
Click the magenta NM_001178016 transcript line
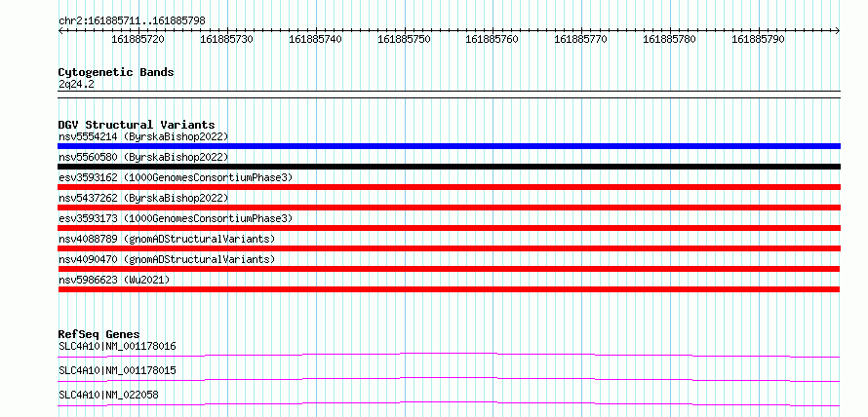point(449,355)
